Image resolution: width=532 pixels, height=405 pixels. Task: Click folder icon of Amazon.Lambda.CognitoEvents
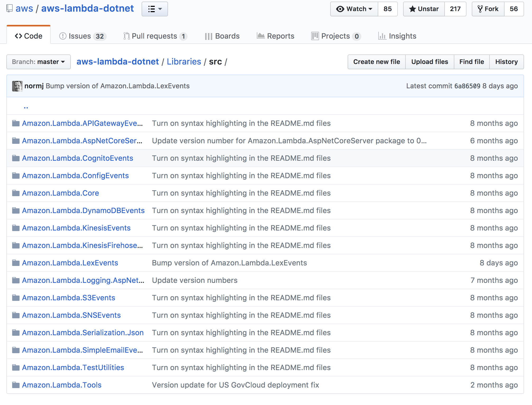(16, 158)
